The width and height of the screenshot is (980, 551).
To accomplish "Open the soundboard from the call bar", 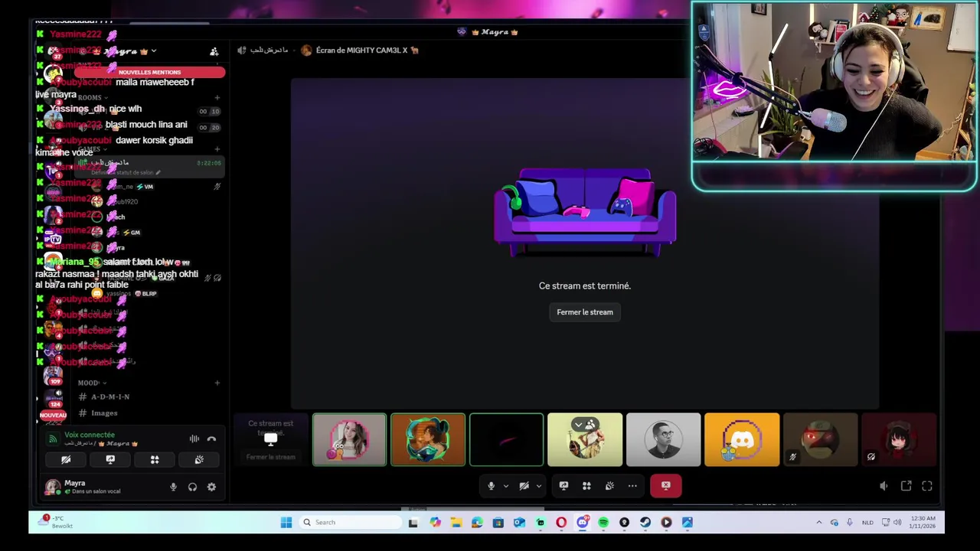I will tap(609, 486).
